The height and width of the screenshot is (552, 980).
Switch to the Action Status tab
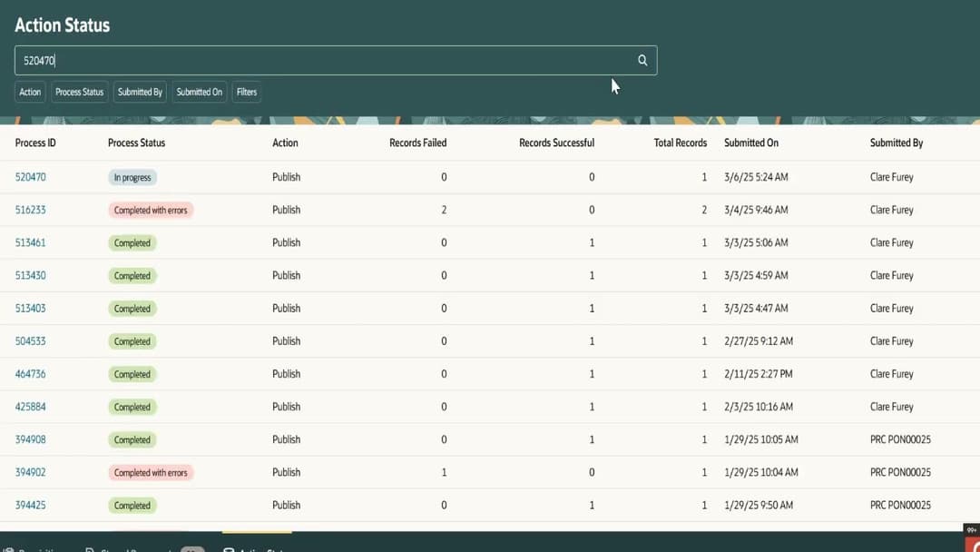259,548
